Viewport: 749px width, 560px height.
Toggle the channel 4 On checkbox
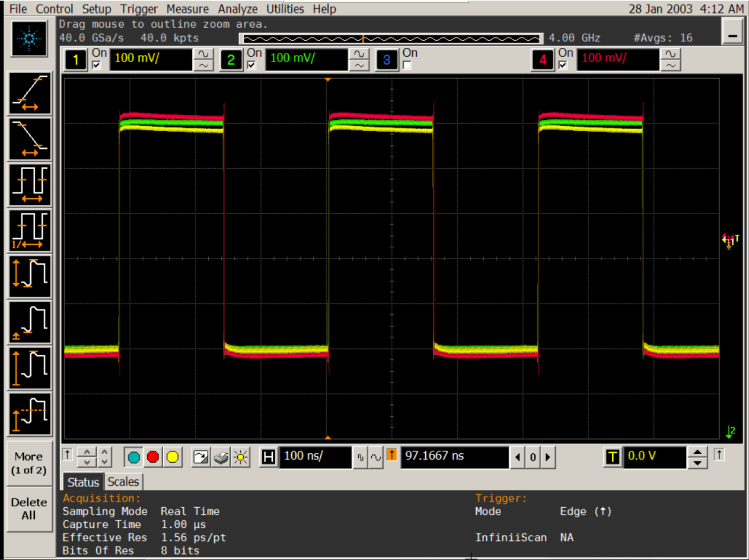point(563,65)
